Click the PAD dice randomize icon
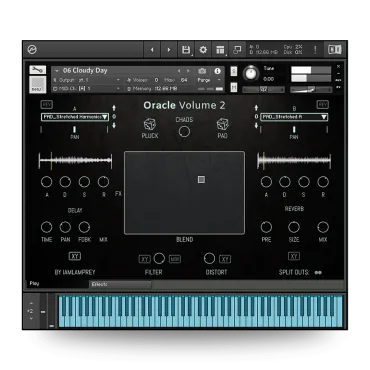This screenshot has width=370, height=370. [x=222, y=124]
